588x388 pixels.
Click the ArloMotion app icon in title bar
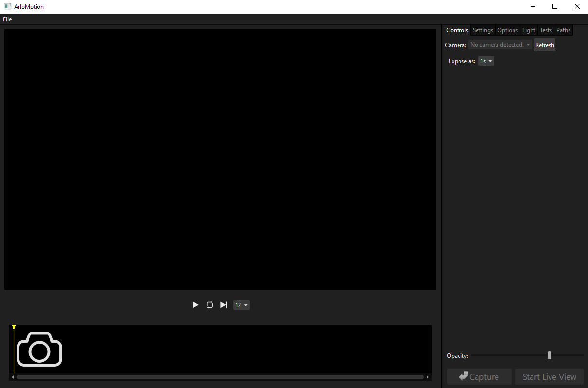coord(7,7)
